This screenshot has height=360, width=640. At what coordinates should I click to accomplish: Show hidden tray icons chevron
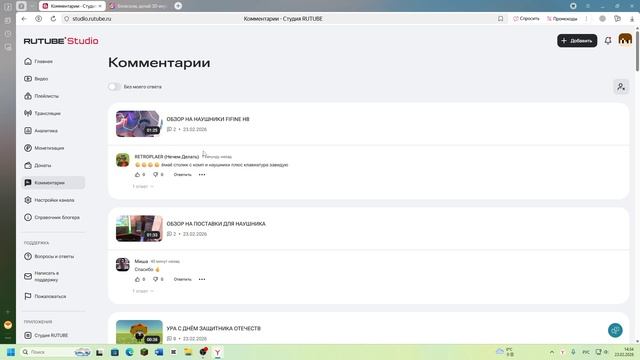[x=552, y=352]
